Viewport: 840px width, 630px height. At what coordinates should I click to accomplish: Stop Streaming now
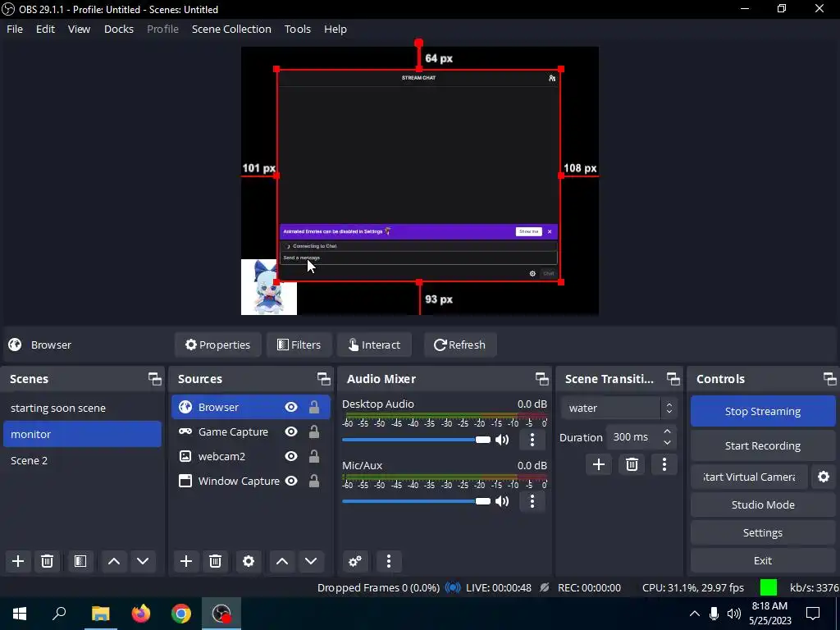(x=763, y=412)
